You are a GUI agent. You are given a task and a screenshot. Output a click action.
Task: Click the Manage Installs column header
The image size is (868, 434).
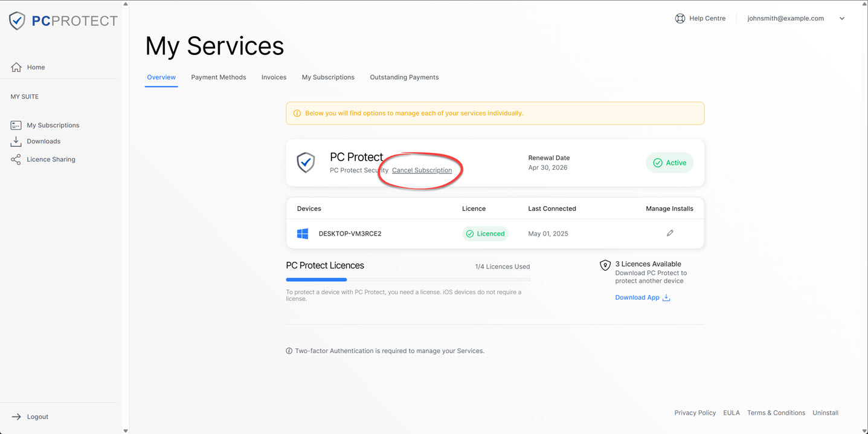pyautogui.click(x=669, y=209)
